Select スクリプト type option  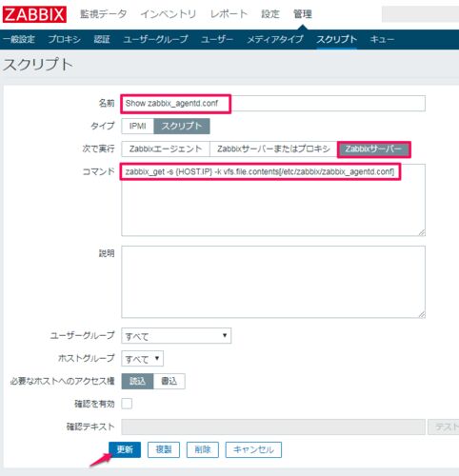pyautogui.click(x=182, y=127)
